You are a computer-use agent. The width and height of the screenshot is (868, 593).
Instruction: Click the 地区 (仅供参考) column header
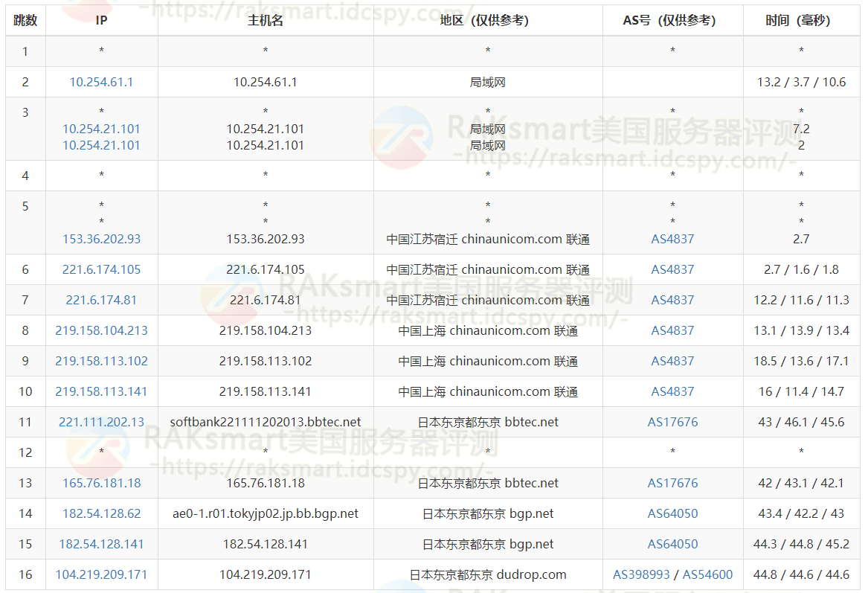tap(488, 21)
